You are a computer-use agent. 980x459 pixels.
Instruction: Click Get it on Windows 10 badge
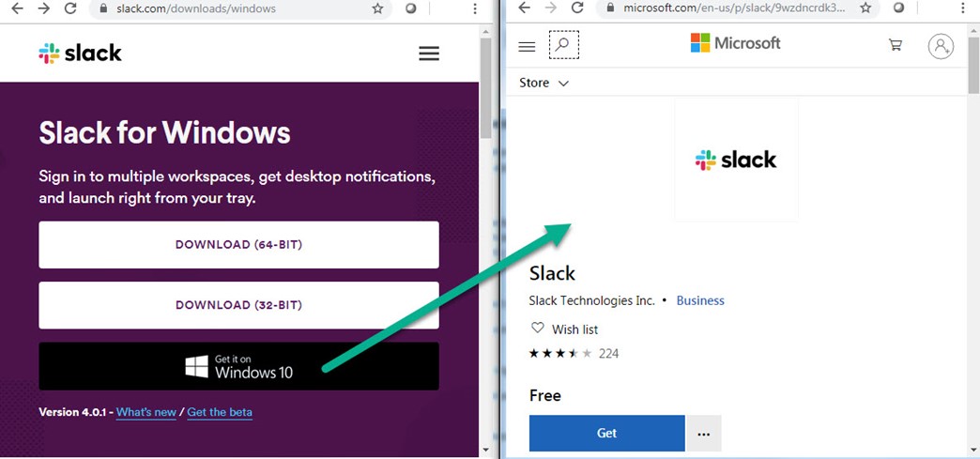pos(238,366)
